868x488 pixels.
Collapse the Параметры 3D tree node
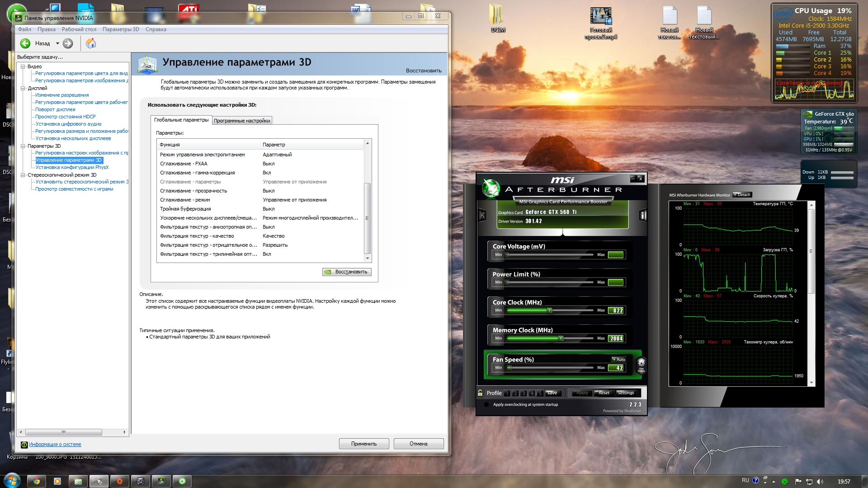tap(23, 146)
